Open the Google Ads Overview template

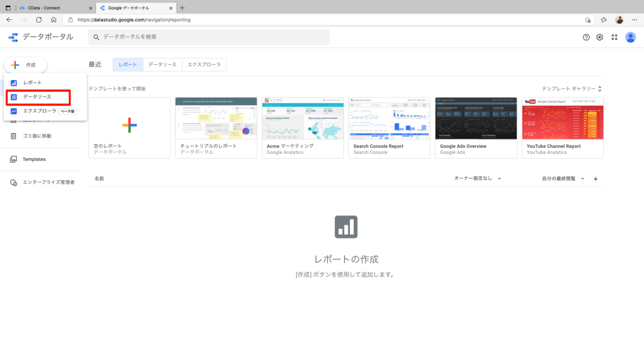pyautogui.click(x=476, y=128)
